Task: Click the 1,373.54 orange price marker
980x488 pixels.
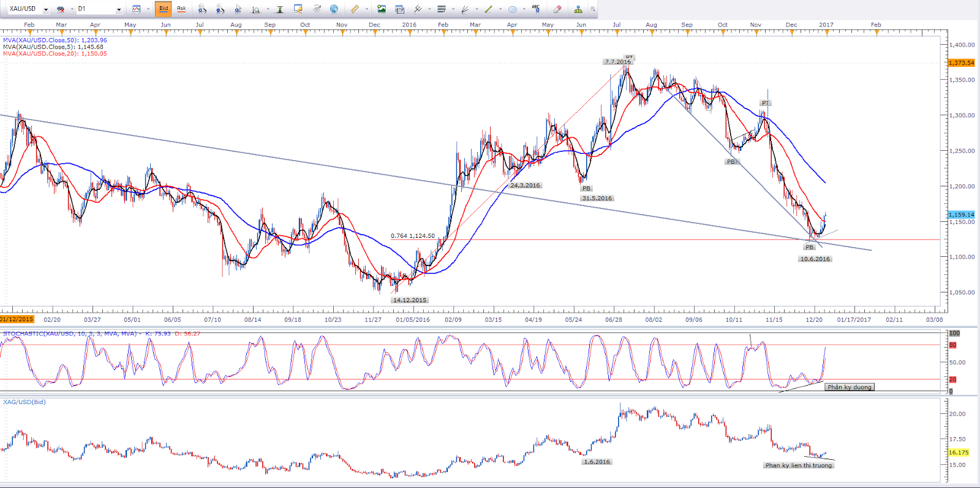Action: [x=961, y=63]
